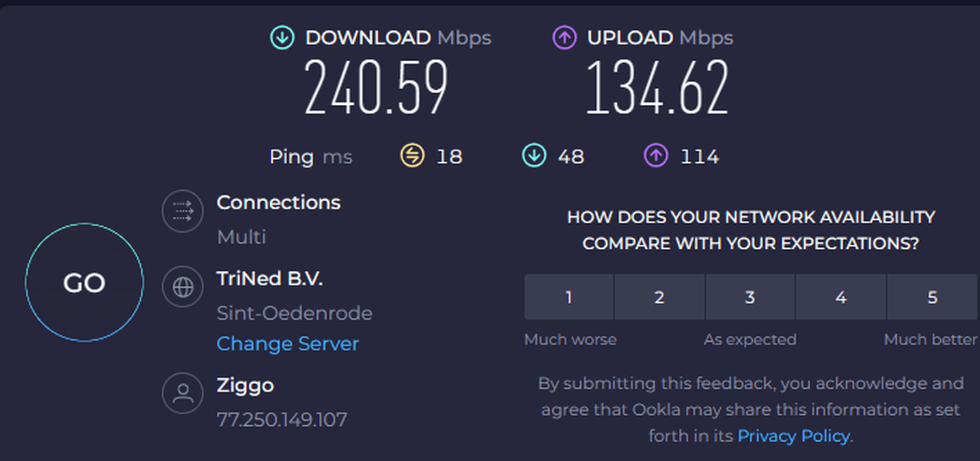Open the Privacy Policy link
This screenshot has height=461, width=980.
coord(793,436)
